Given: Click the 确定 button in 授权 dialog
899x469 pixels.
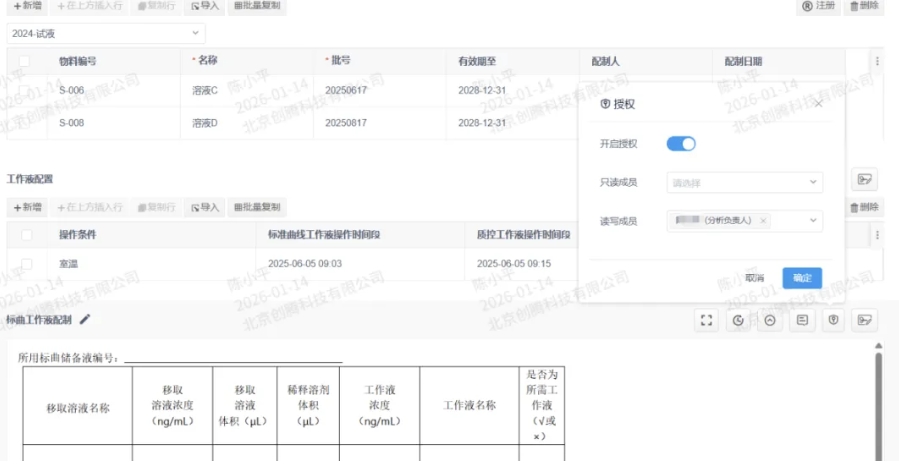Looking at the screenshot, I should pos(802,278).
